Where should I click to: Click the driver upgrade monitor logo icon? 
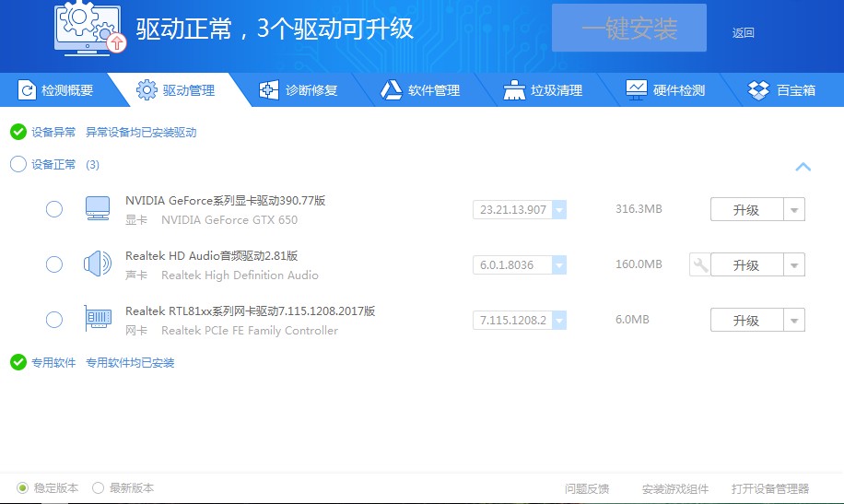click(x=90, y=27)
